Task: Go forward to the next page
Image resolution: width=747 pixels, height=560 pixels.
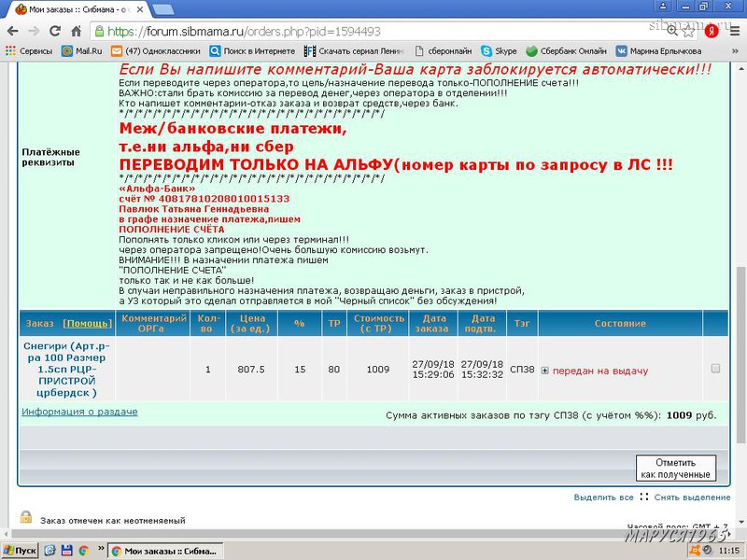Action: (x=34, y=32)
